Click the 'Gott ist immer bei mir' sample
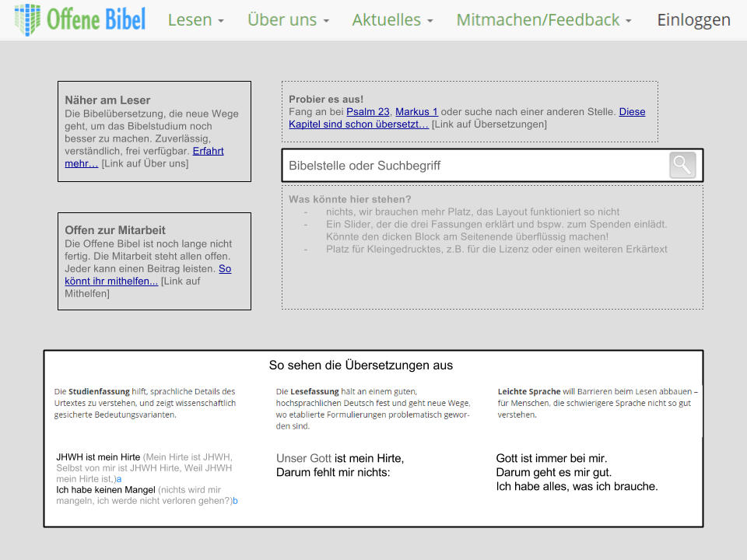The height and width of the screenshot is (560, 747). coord(552,459)
